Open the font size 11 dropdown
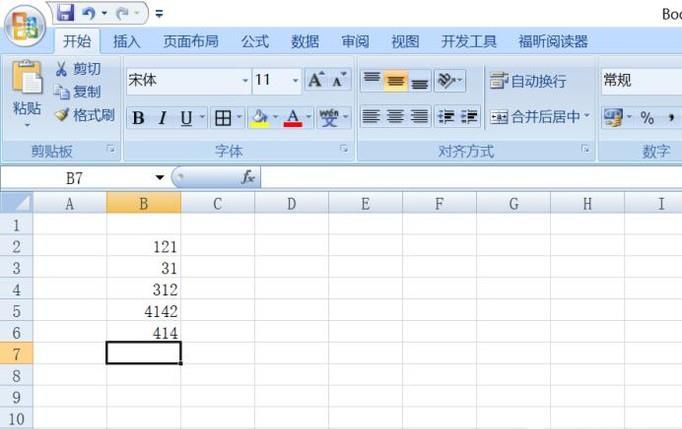 coord(295,80)
